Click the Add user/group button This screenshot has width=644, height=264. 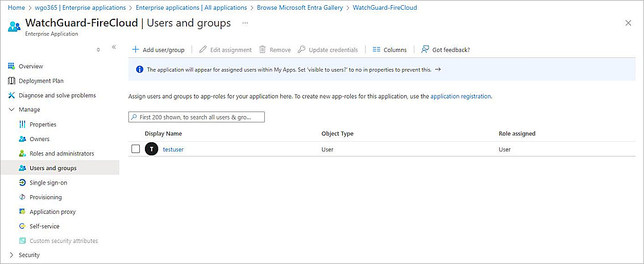point(158,49)
